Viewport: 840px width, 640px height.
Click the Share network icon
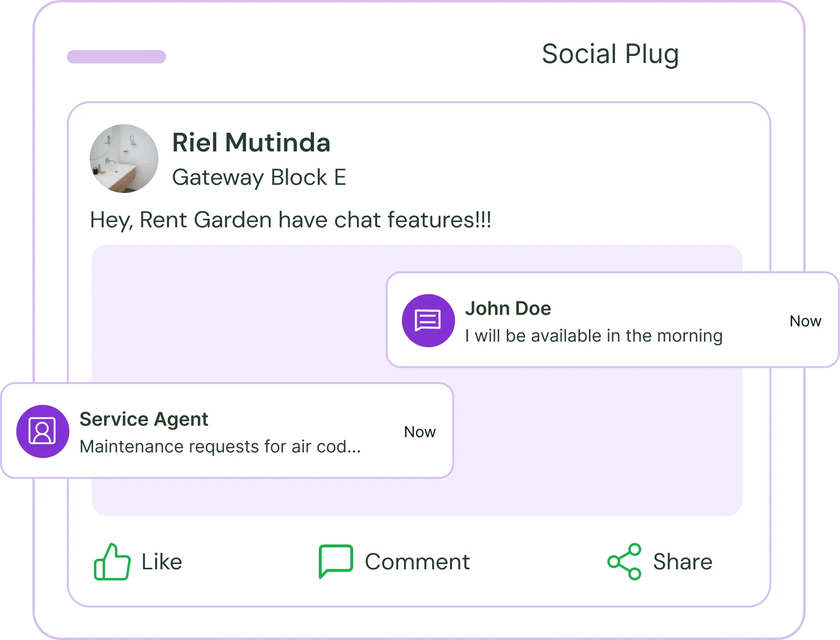624,562
